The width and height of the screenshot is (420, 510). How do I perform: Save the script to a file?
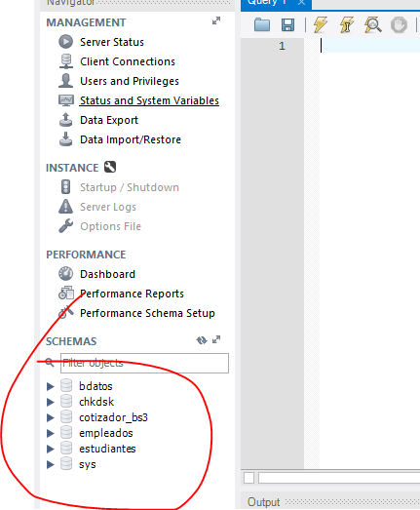pyautogui.click(x=287, y=24)
